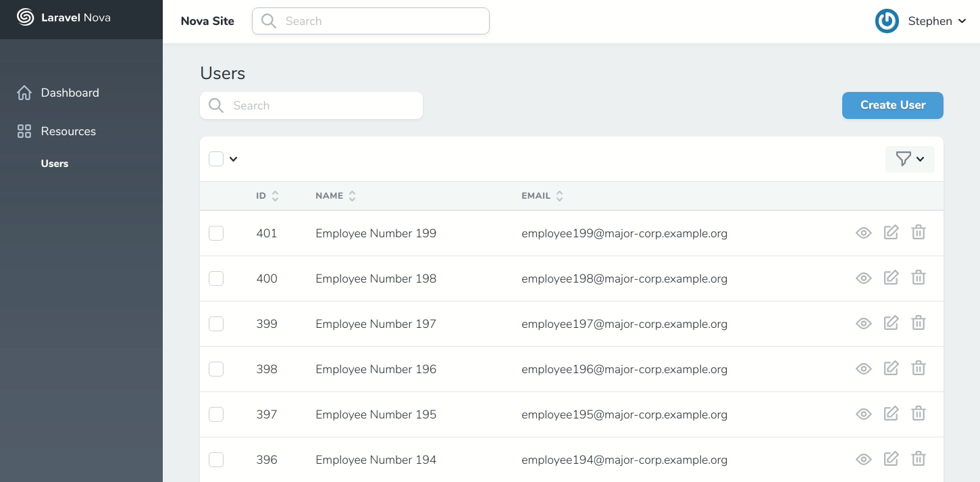Click the Dashboard home icon in sidebar
The width and height of the screenshot is (980, 482).
[24, 93]
